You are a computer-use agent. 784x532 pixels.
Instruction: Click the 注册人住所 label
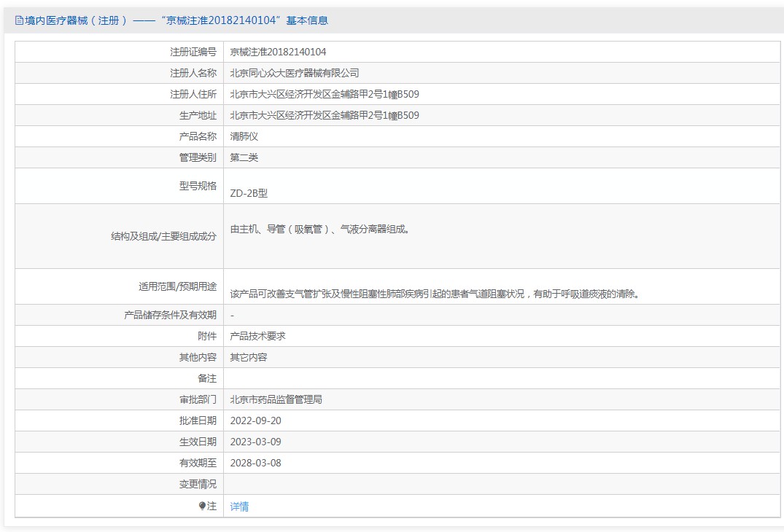tap(193, 94)
